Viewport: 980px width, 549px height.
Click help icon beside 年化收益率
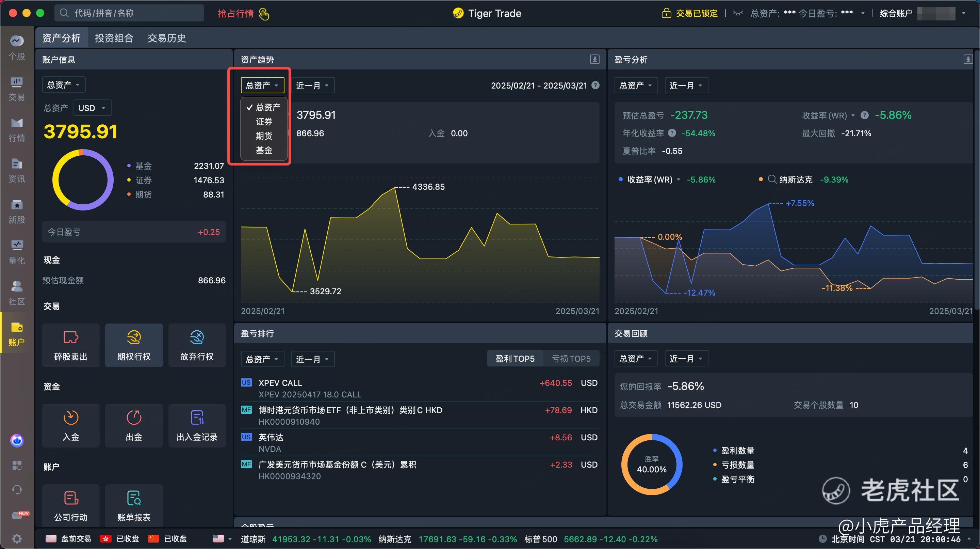[x=672, y=133]
